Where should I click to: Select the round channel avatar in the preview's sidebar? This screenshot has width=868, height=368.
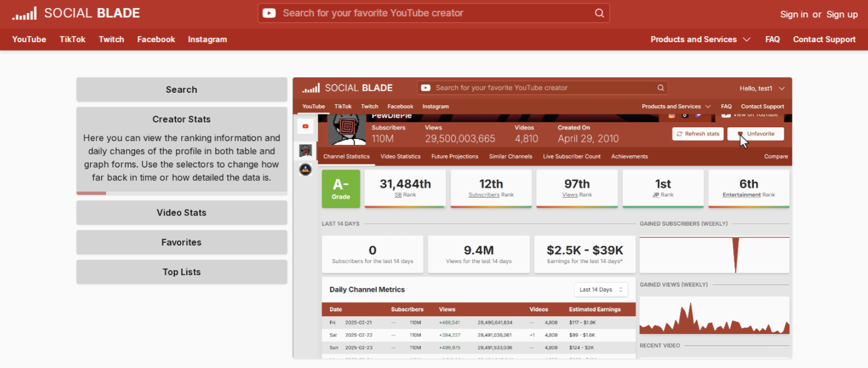tap(305, 169)
